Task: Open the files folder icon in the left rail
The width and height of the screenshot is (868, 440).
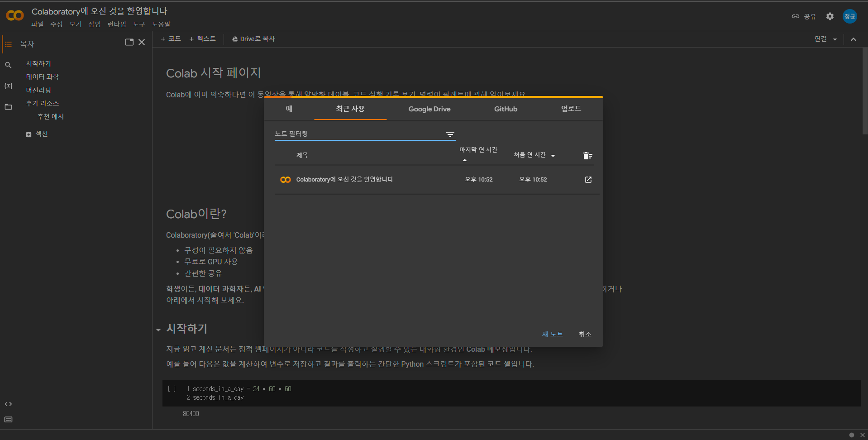Action: click(x=8, y=107)
